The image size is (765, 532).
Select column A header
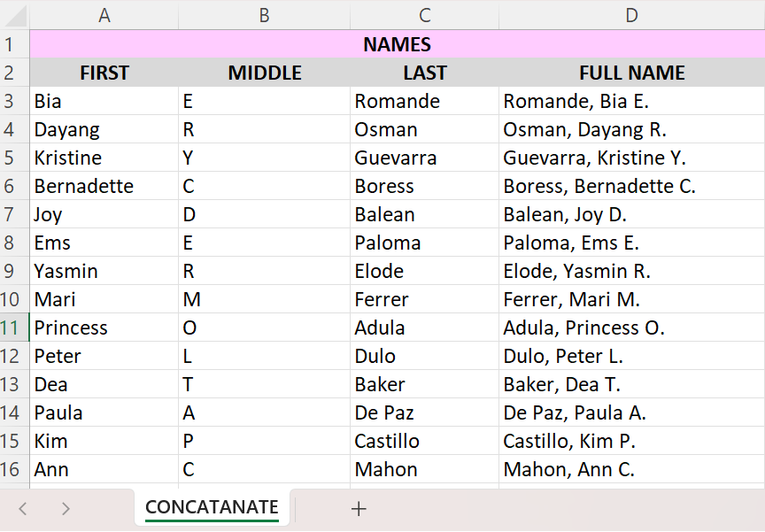click(x=104, y=15)
